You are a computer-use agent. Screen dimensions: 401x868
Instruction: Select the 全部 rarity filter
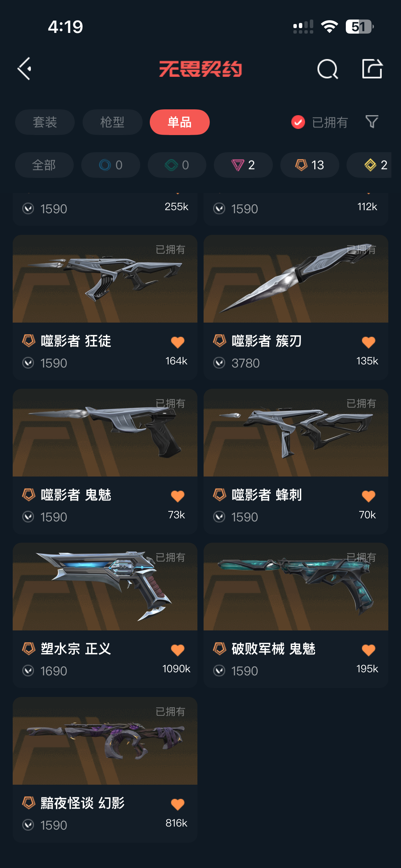coord(44,165)
